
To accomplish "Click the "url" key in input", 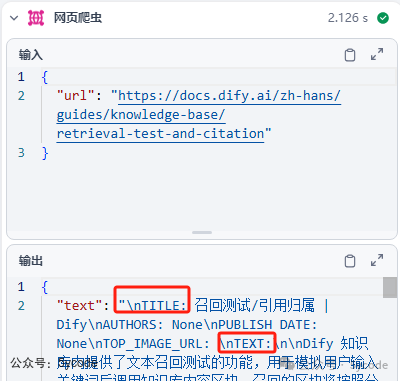I will coord(76,96).
